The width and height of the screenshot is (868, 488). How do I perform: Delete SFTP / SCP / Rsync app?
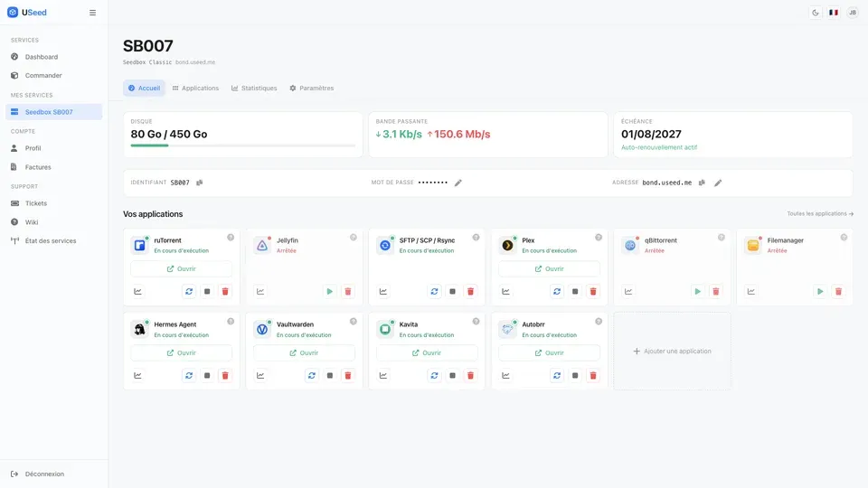click(470, 292)
